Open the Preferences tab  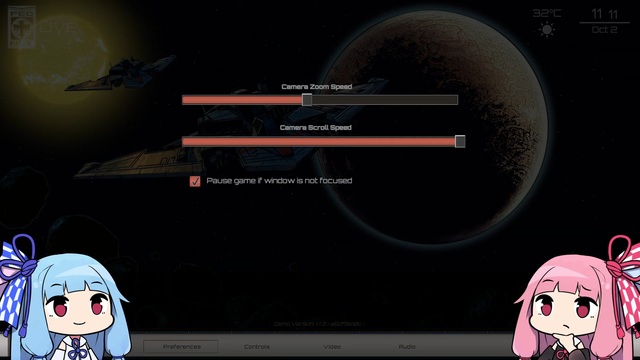pyautogui.click(x=181, y=347)
